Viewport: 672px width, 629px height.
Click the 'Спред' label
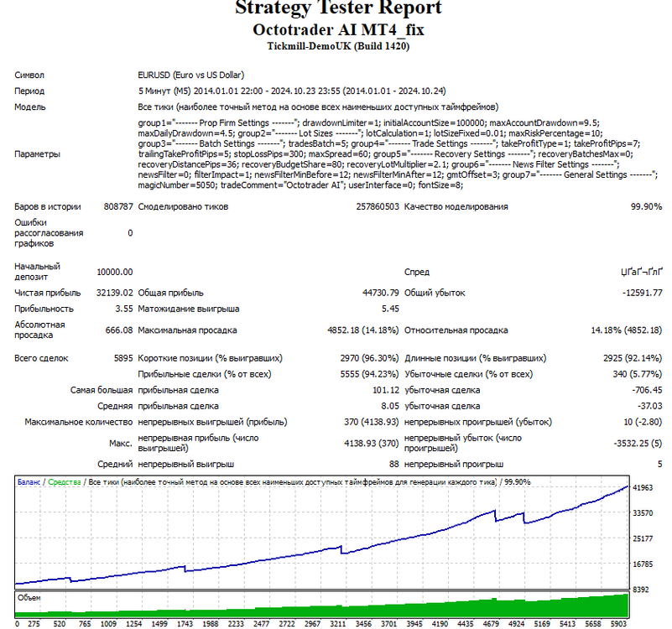click(x=417, y=272)
